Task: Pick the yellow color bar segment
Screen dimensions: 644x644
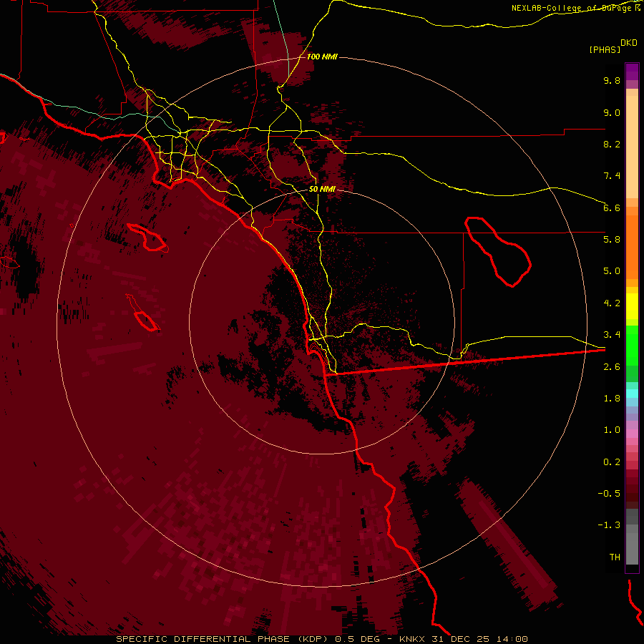Action: (632, 306)
